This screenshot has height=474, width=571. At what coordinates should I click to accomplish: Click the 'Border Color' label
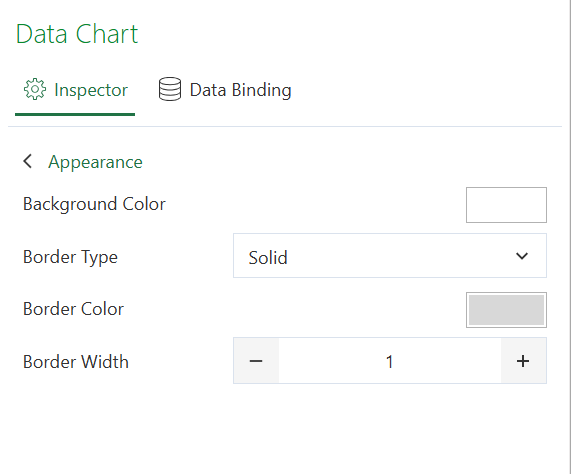(74, 309)
